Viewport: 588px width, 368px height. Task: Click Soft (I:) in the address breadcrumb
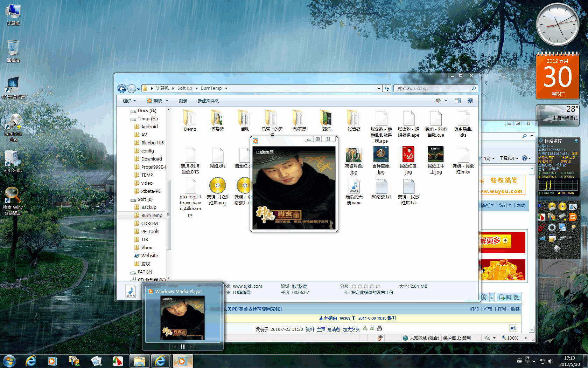pos(184,88)
